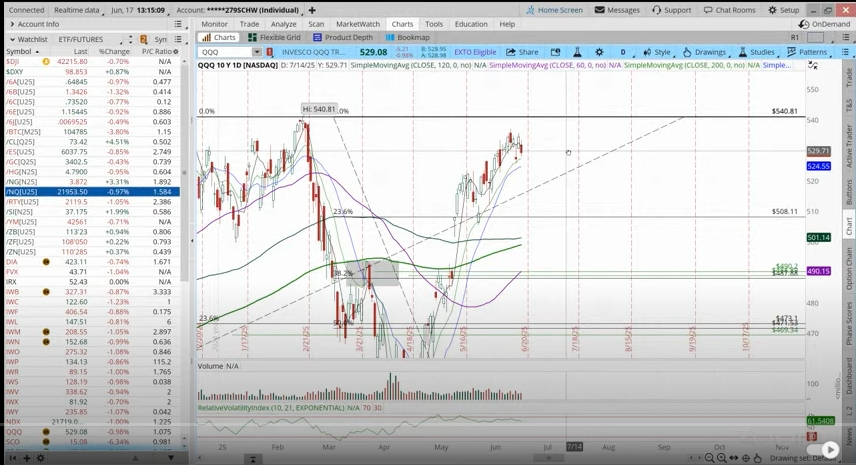Viewport: 856px width, 465px height.
Task: Open the flask edit-studies icon
Action: pyautogui.click(x=577, y=52)
